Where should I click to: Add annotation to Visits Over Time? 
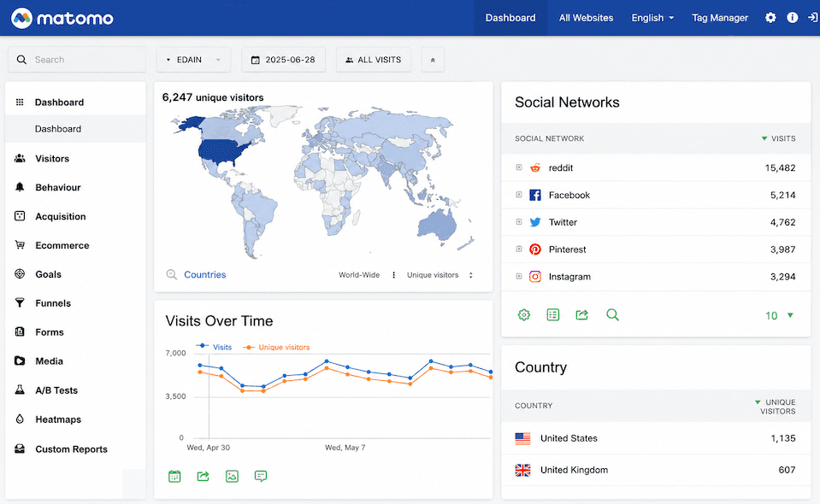[261, 477]
